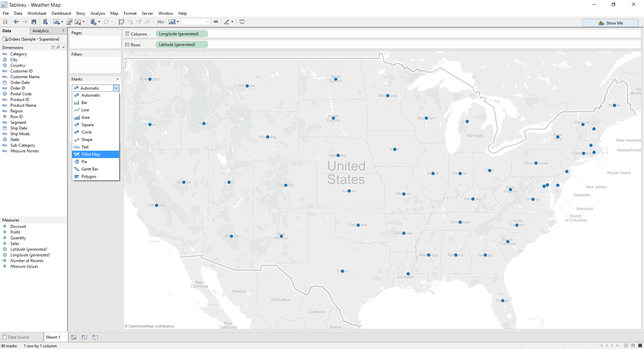Click the Save workbook icon

click(34, 21)
